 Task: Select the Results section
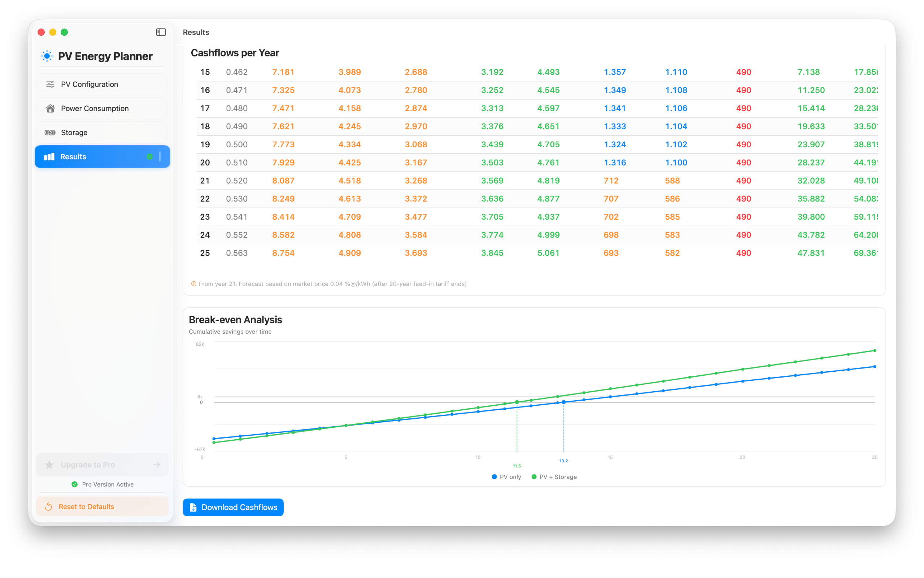tap(103, 157)
